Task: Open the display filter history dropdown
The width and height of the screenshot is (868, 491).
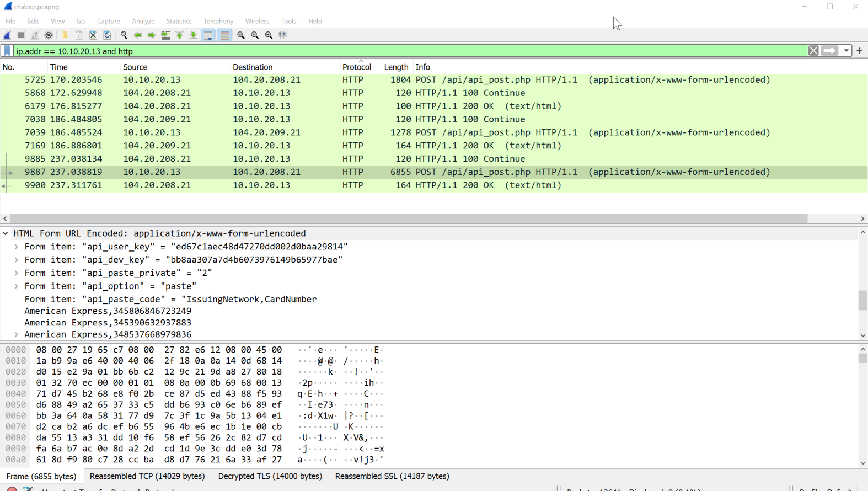Action: [x=846, y=51]
